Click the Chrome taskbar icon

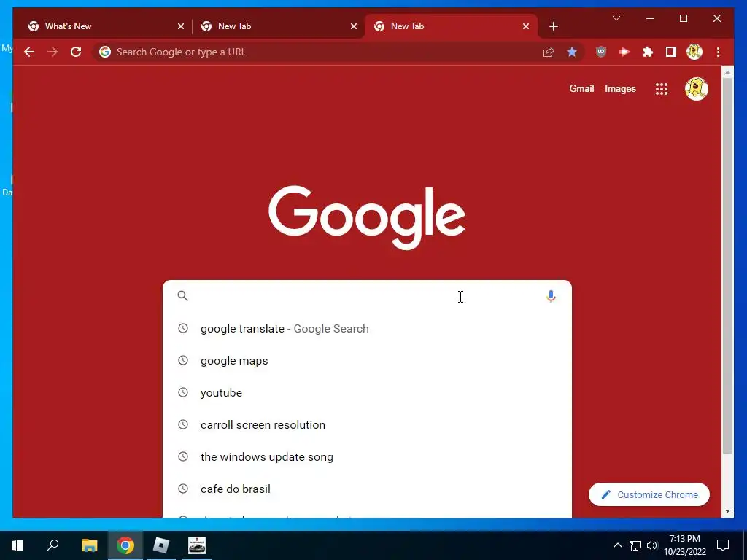coord(125,545)
